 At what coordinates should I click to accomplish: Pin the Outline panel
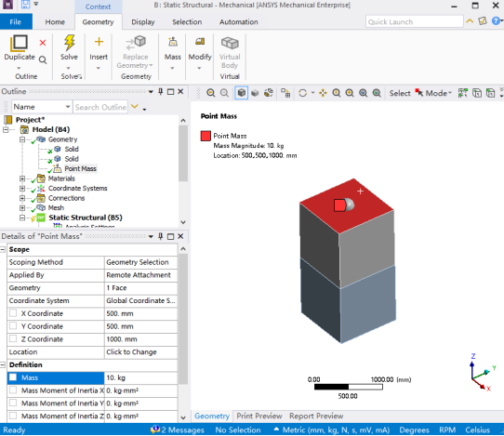coord(160,92)
